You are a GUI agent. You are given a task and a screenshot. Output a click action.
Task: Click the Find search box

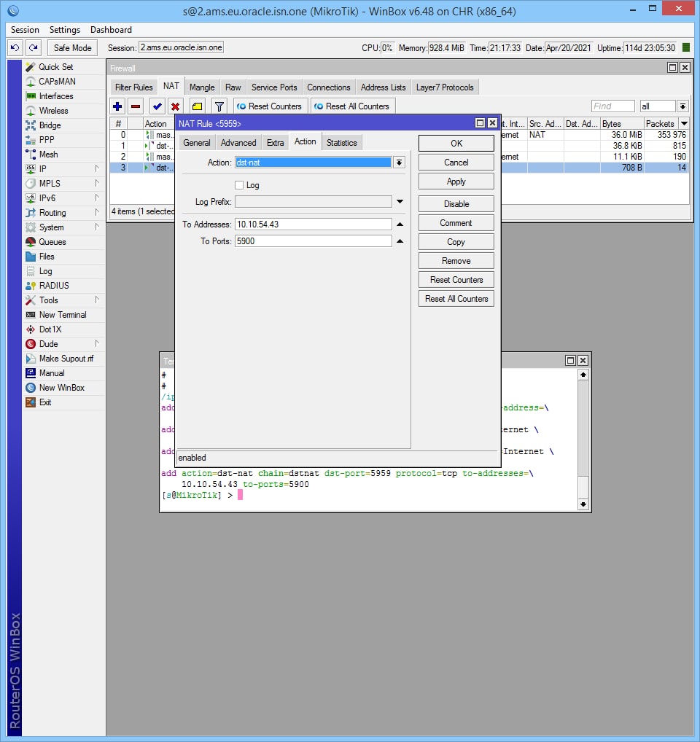(613, 106)
